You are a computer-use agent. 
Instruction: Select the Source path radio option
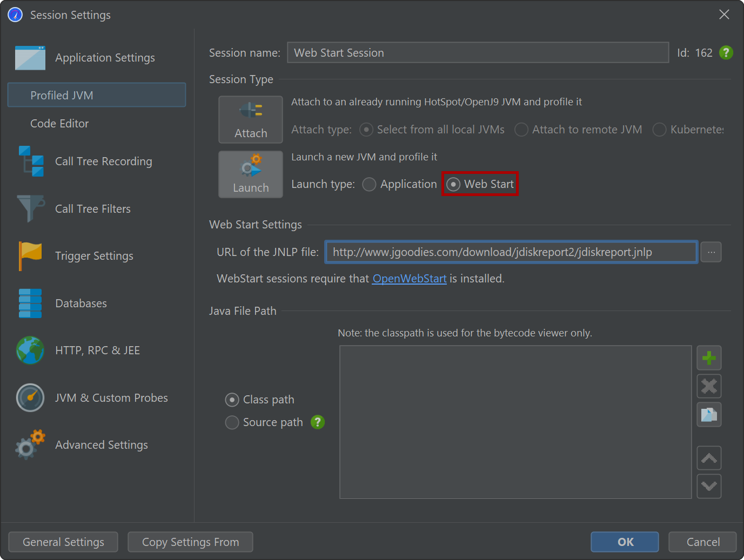(232, 422)
